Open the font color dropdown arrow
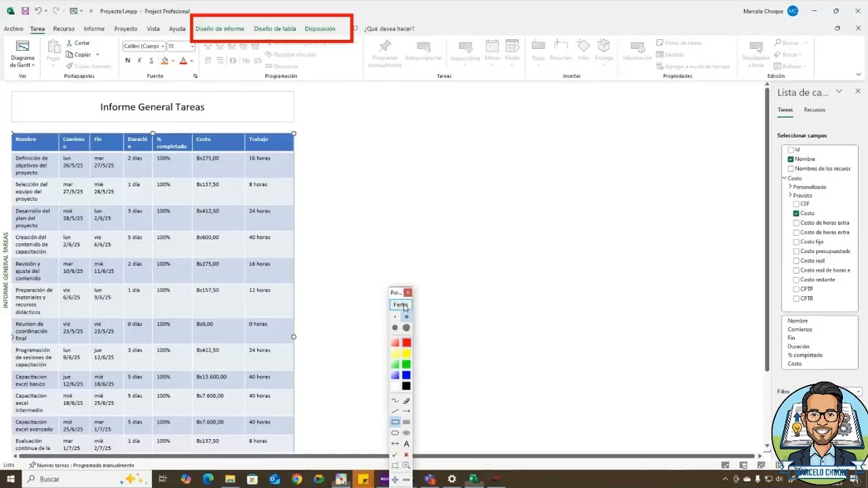 (x=191, y=61)
